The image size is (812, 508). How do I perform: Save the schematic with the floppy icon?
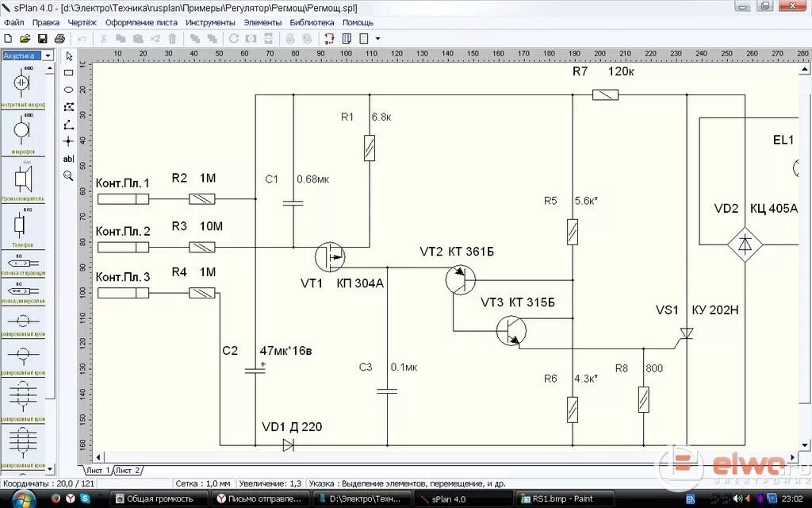[x=43, y=38]
